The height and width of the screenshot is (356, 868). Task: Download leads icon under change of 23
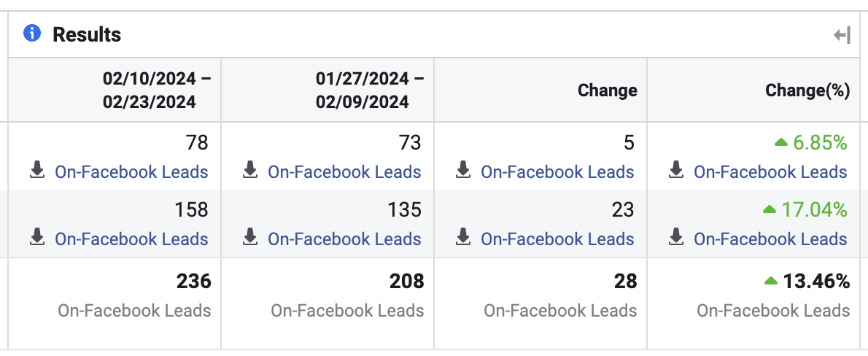tap(462, 238)
